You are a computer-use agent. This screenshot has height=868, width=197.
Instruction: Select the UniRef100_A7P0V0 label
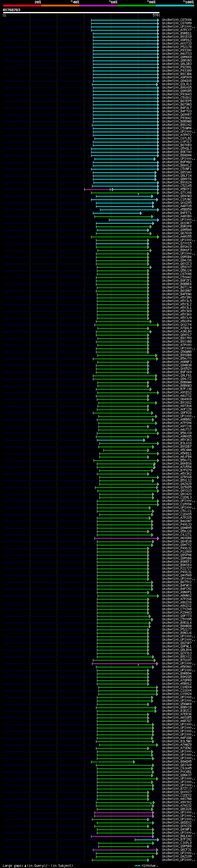177,345
